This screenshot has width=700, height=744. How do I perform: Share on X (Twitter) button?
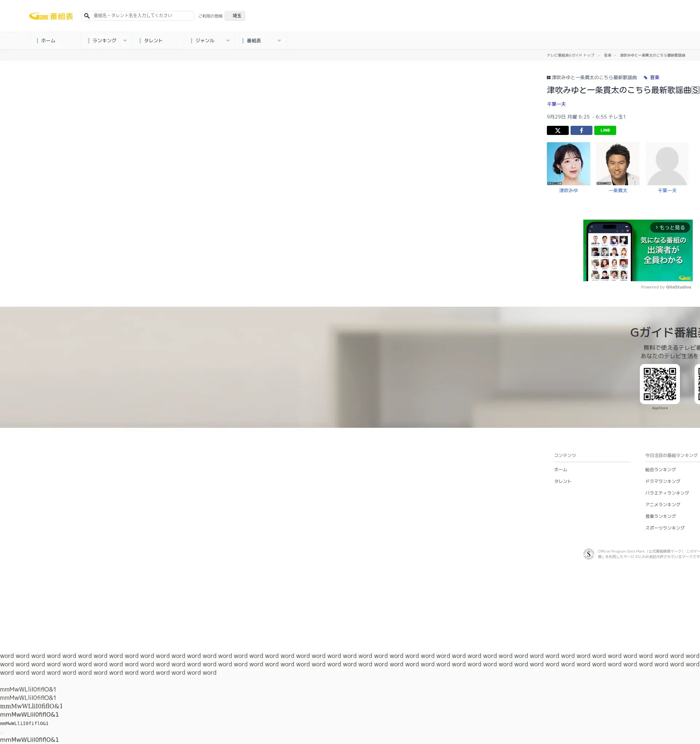tap(557, 130)
